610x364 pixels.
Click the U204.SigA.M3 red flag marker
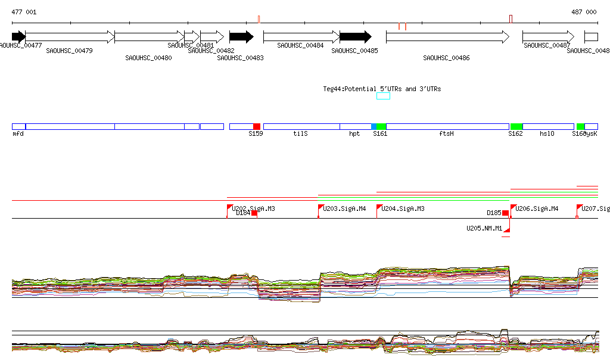pos(379,207)
